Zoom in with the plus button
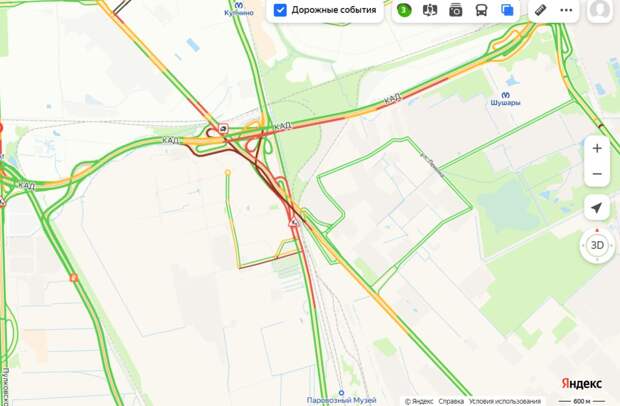Image resolution: width=620 pixels, height=406 pixels. click(x=597, y=149)
